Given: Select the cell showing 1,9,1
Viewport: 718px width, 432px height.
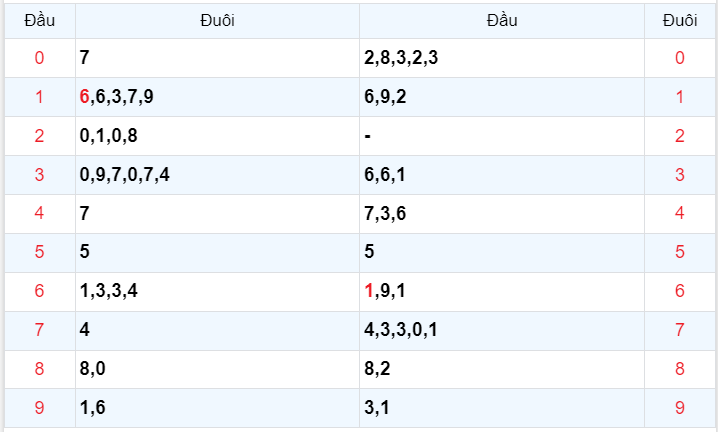Looking at the screenshot, I should (386, 291).
